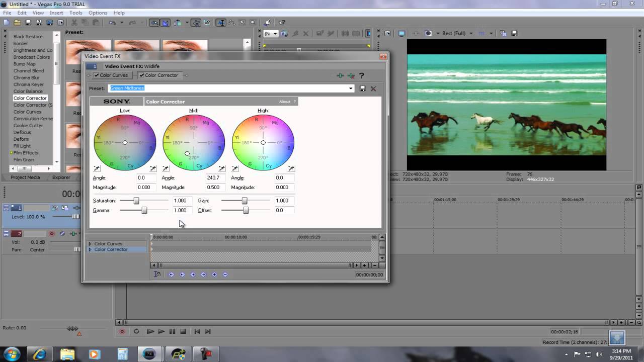
Task: Click the Cut scissors icon in toolbar
Action: [74, 23]
